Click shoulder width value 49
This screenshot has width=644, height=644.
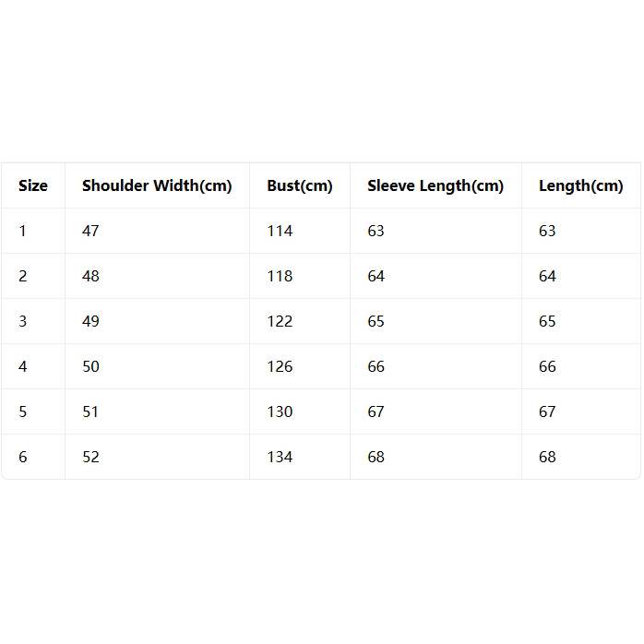90,321
